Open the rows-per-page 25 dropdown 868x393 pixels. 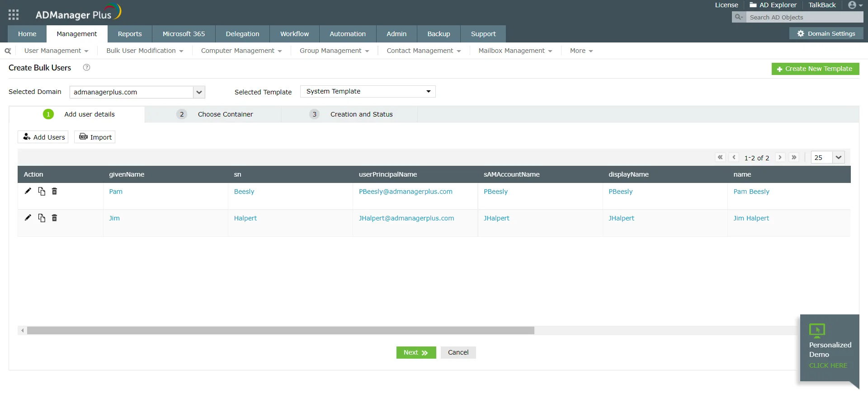tap(828, 157)
